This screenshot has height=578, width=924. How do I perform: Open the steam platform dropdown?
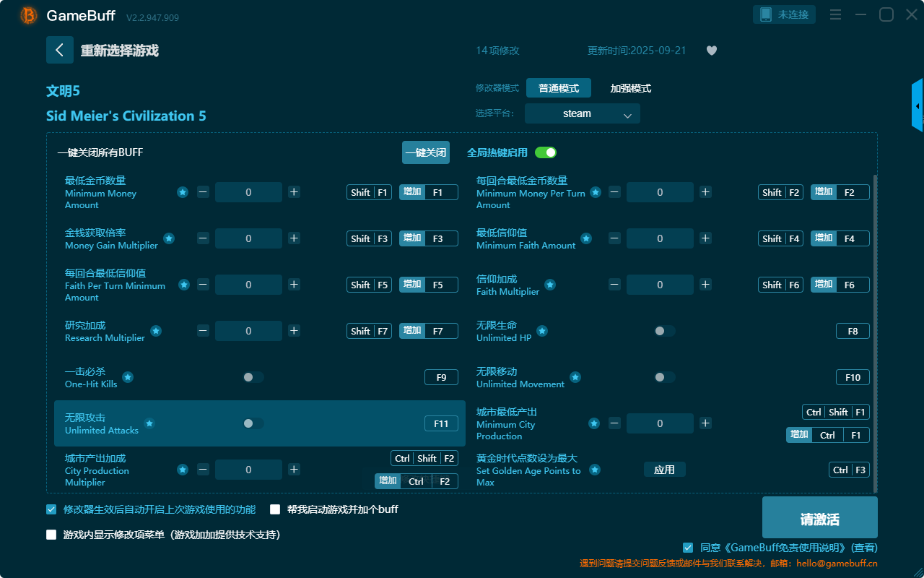point(583,113)
